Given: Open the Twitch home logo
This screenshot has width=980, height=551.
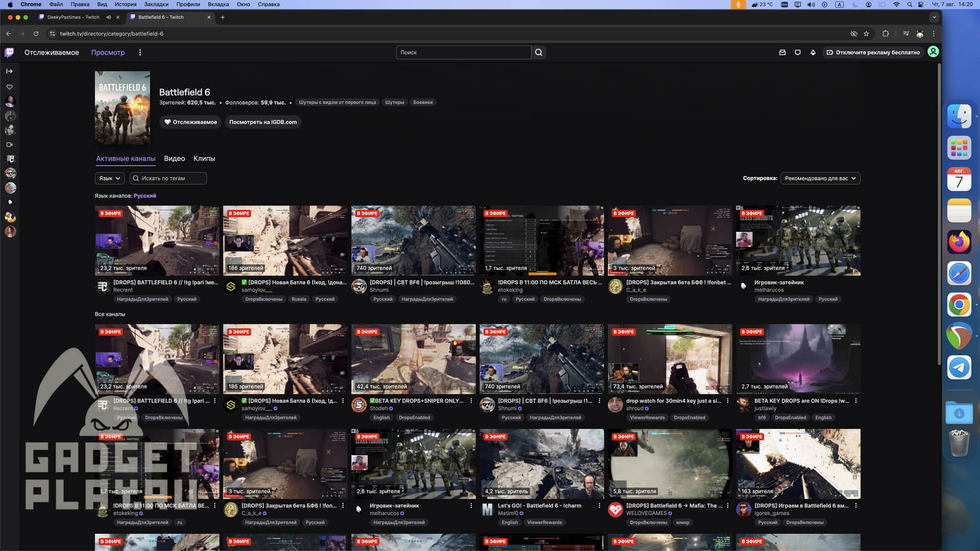Looking at the screenshot, I should pos(9,52).
